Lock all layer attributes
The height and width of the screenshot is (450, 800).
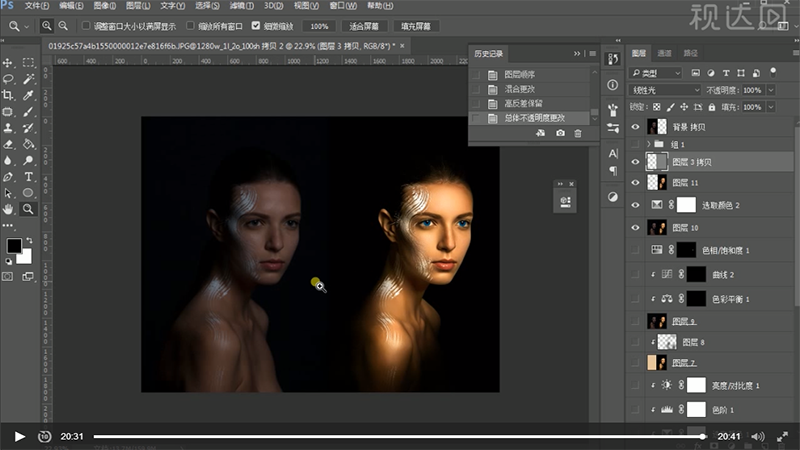point(712,107)
